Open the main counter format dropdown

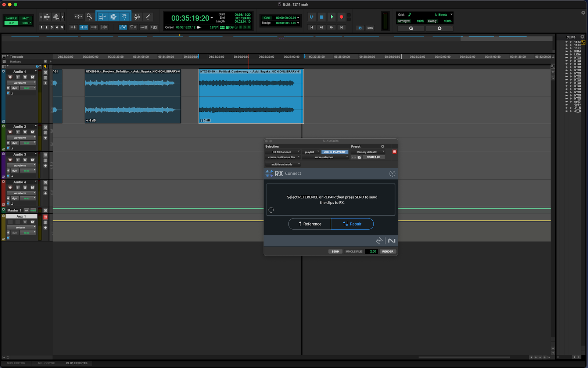coord(212,18)
